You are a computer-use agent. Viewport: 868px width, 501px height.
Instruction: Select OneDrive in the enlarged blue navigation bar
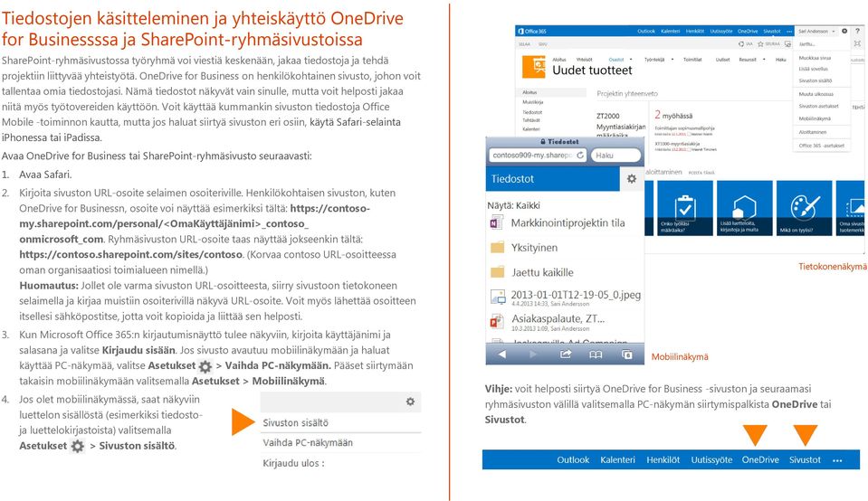(x=760, y=460)
